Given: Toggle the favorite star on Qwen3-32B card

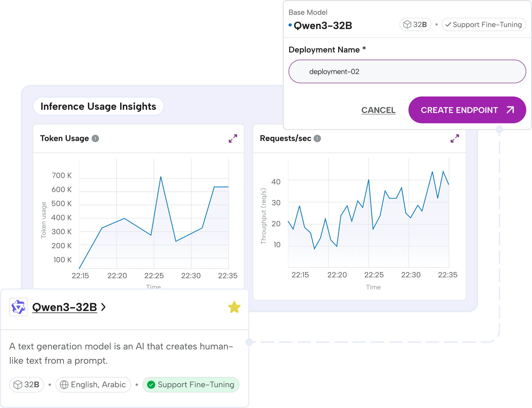Looking at the screenshot, I should tap(234, 307).
